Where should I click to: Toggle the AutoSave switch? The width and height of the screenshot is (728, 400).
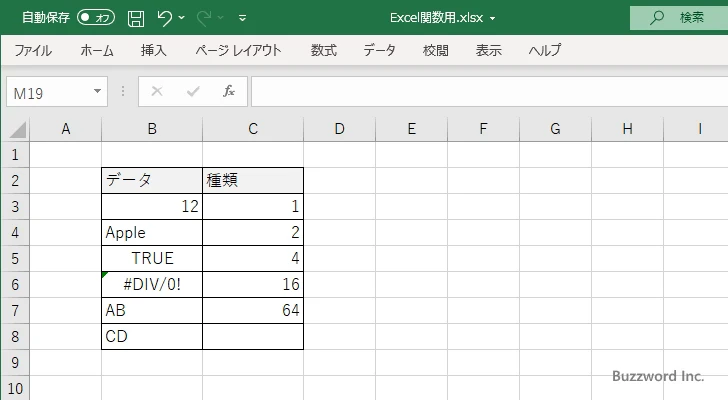tap(96, 18)
